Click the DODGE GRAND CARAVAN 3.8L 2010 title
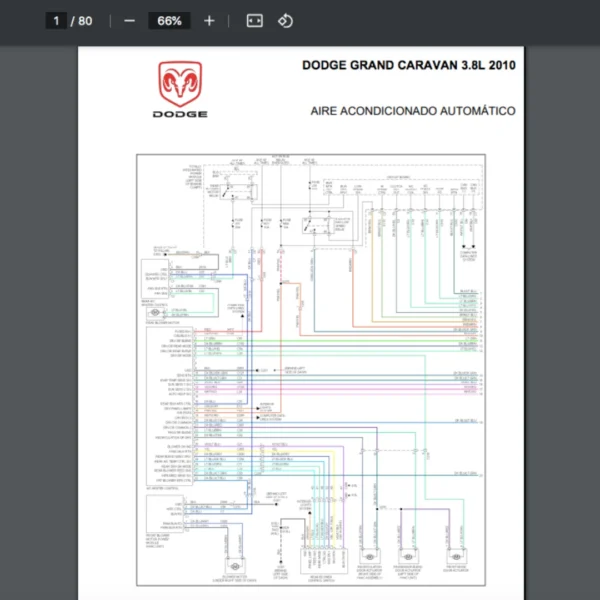The height and width of the screenshot is (600, 600). (x=409, y=65)
